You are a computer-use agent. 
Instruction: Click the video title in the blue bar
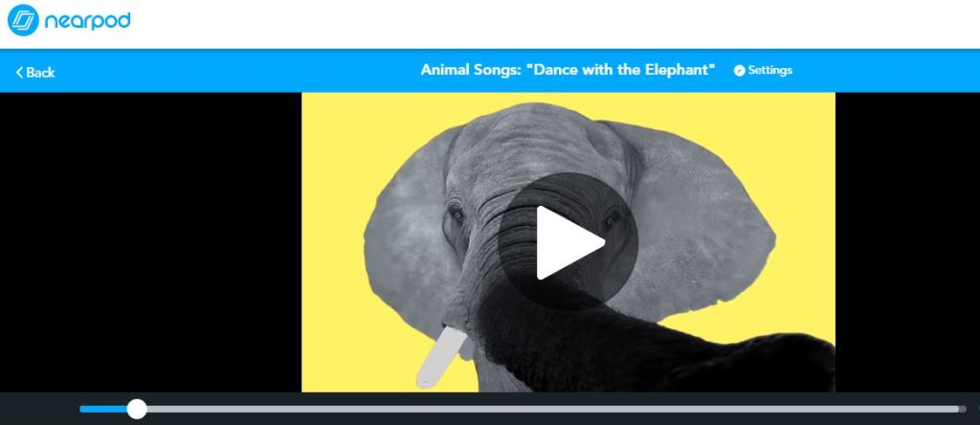coord(568,69)
